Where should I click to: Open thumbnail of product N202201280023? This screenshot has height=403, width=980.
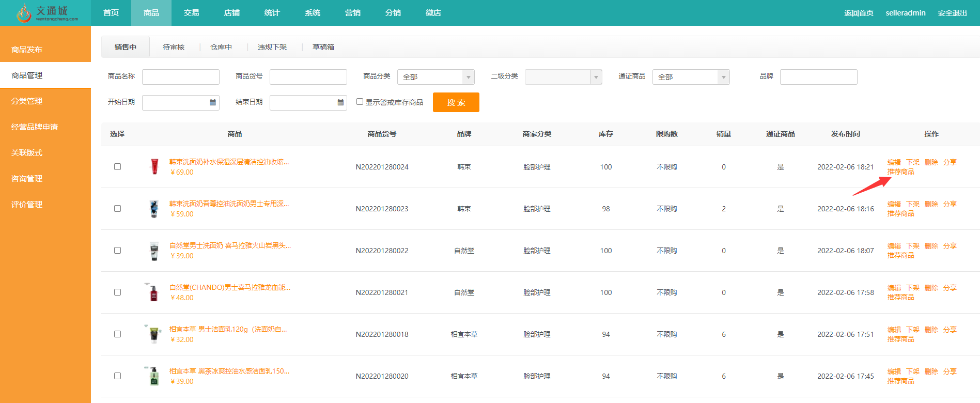[x=154, y=209]
